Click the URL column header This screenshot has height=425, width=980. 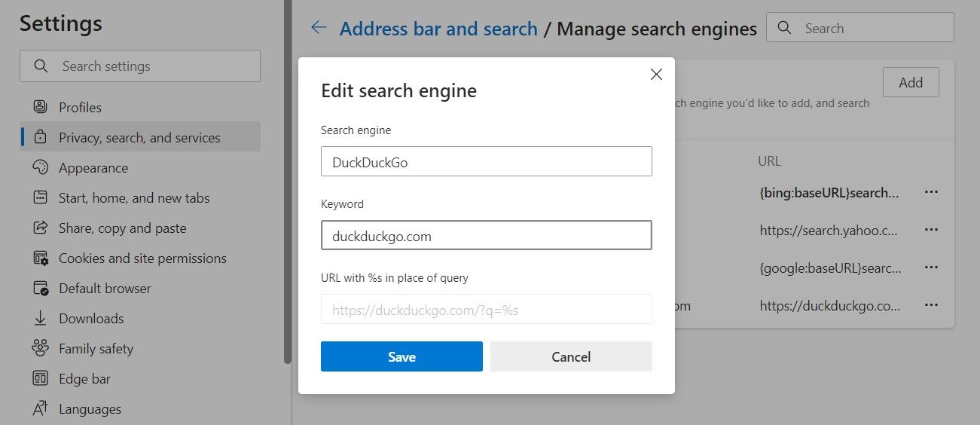[x=770, y=161]
